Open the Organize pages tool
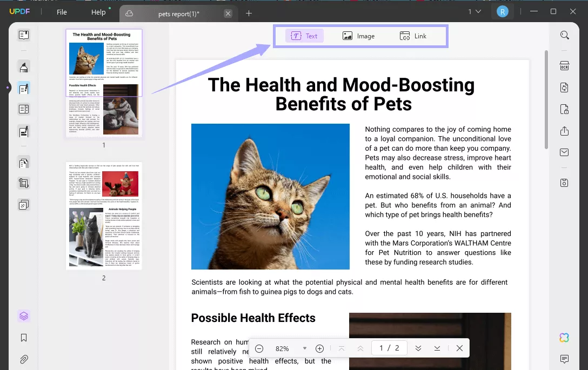The image size is (588, 370). click(24, 109)
